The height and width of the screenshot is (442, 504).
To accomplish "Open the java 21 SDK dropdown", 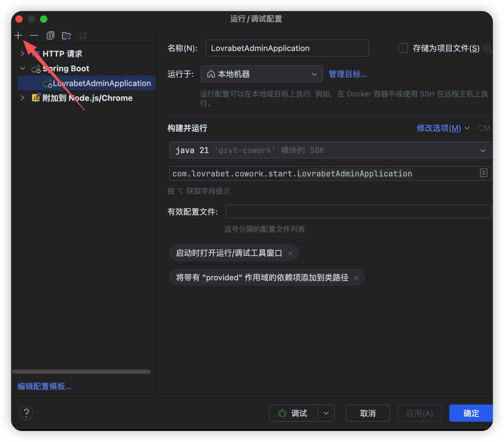I will pyautogui.click(x=330, y=150).
